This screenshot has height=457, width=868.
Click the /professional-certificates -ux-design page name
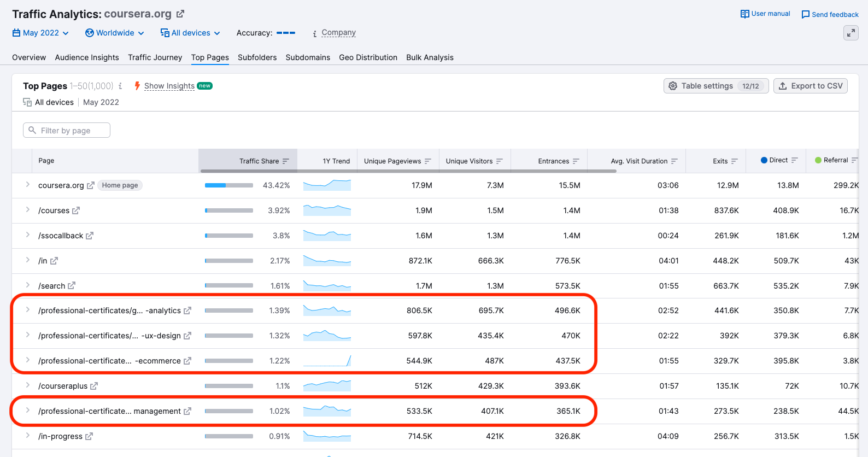[x=109, y=336]
